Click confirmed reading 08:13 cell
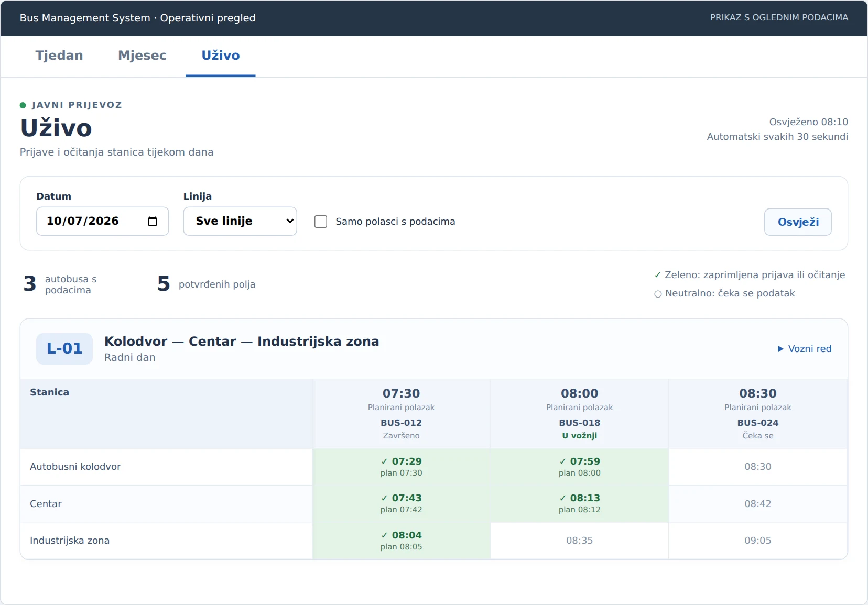Screen dimensions: 868x605 tap(580, 504)
